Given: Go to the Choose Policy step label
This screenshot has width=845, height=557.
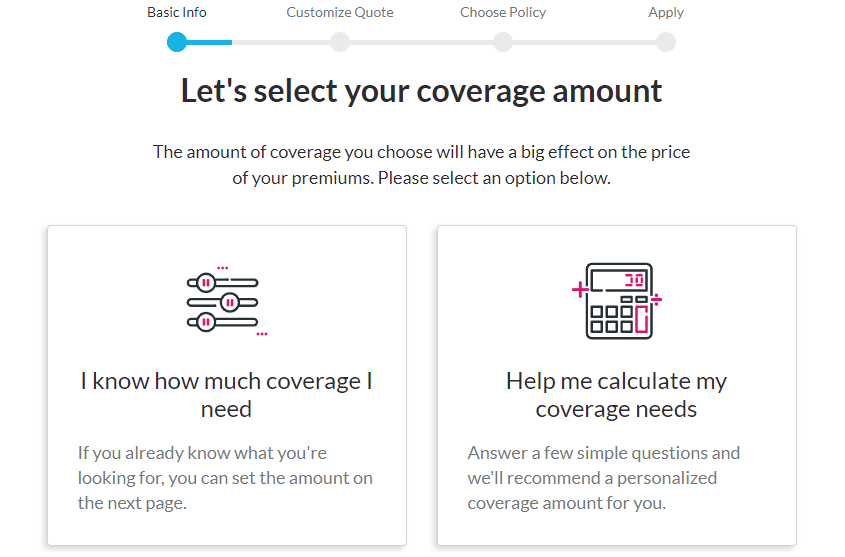Looking at the screenshot, I should (x=503, y=12).
